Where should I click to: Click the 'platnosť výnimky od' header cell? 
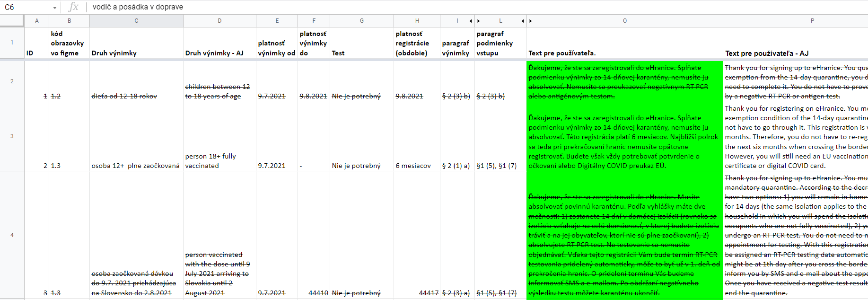coord(277,43)
